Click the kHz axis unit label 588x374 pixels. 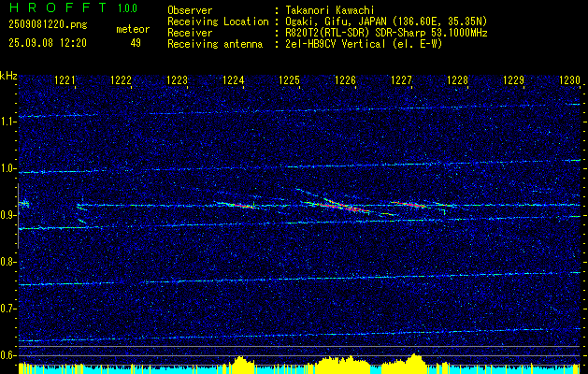[8, 76]
